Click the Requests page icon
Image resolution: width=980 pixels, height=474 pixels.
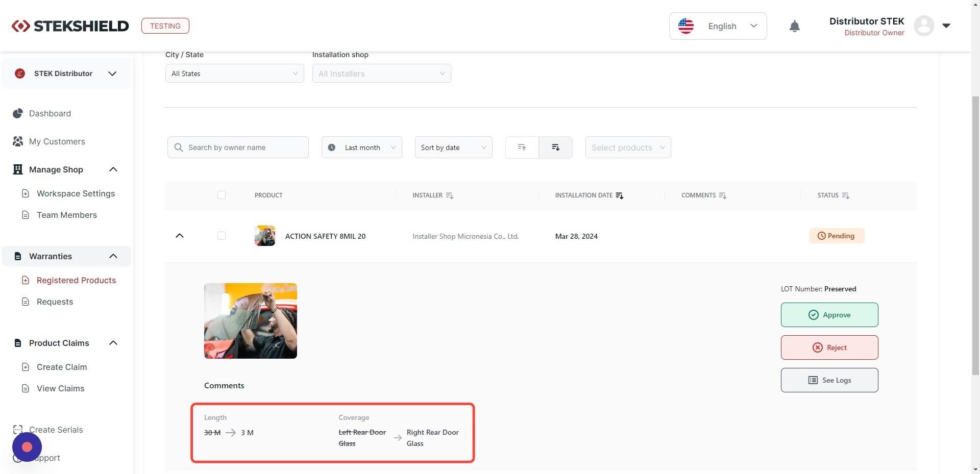pos(26,302)
